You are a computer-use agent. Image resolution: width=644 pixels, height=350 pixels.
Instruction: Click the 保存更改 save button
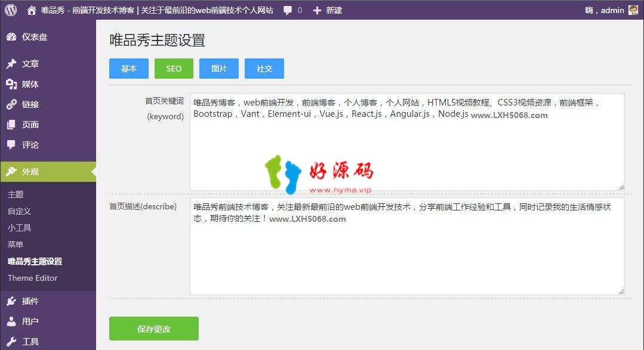(153, 329)
